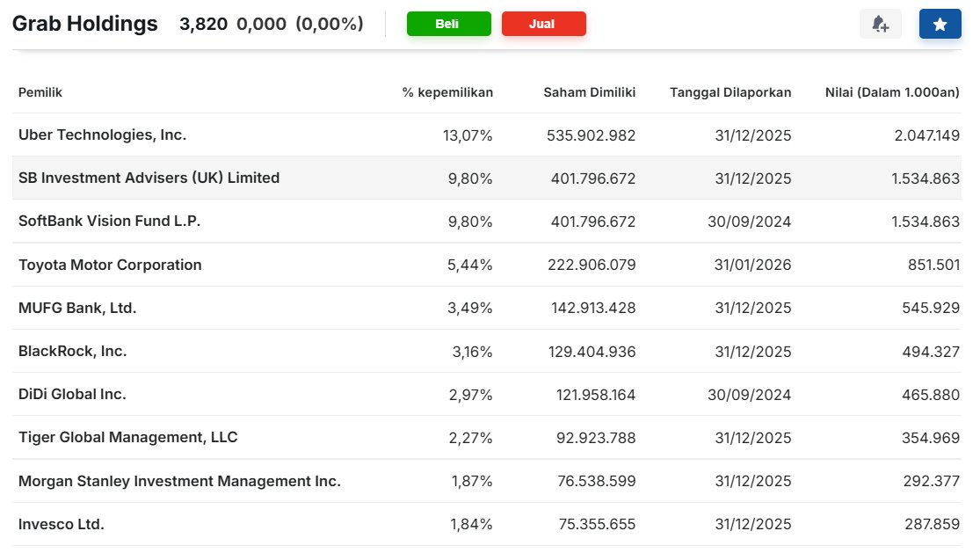This screenshot has height=553, width=980.
Task: Click the 2,27% ownership value
Action: [x=470, y=438]
